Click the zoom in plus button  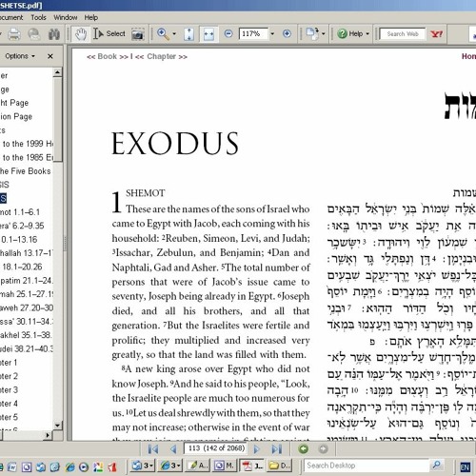(287, 33)
